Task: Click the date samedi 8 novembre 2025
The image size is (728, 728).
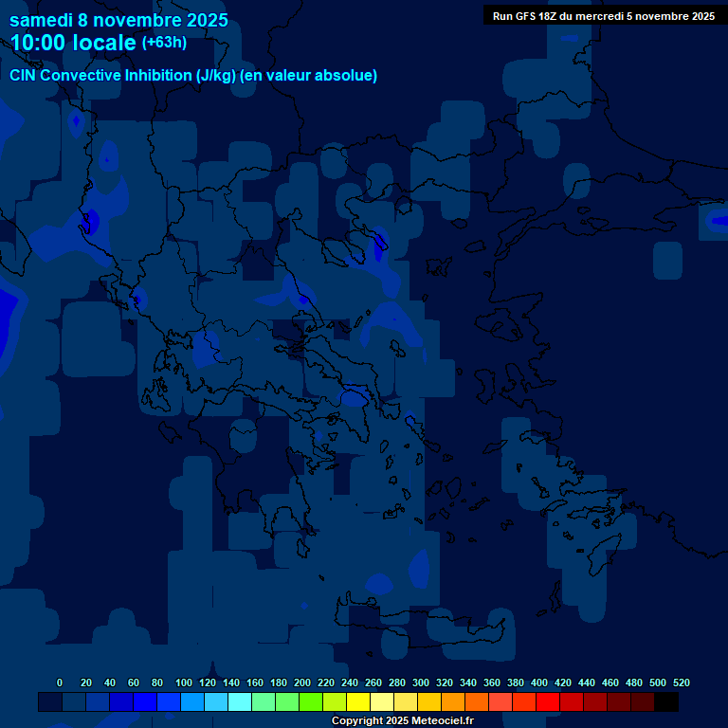Action: pos(118,20)
